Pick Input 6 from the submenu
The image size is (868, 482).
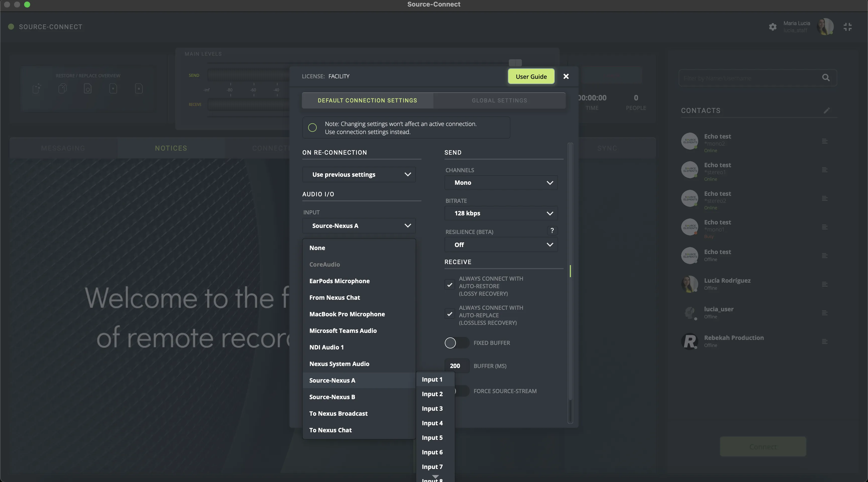435,452
